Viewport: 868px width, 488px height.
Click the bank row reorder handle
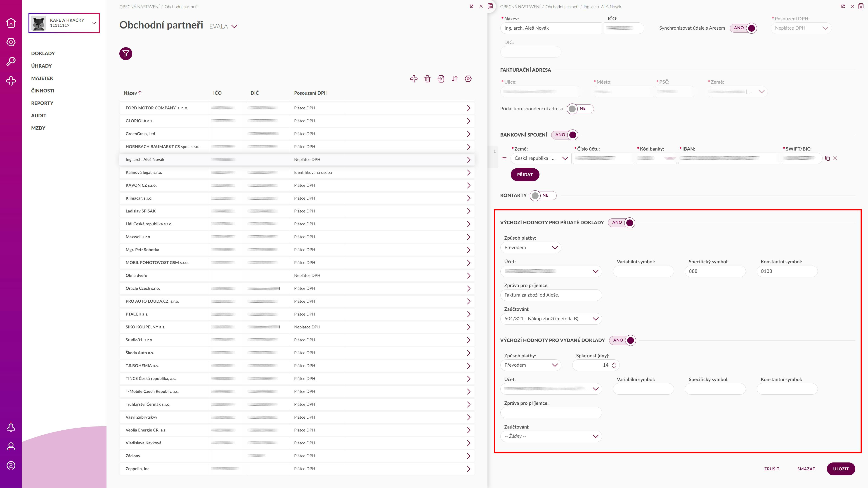click(x=504, y=158)
